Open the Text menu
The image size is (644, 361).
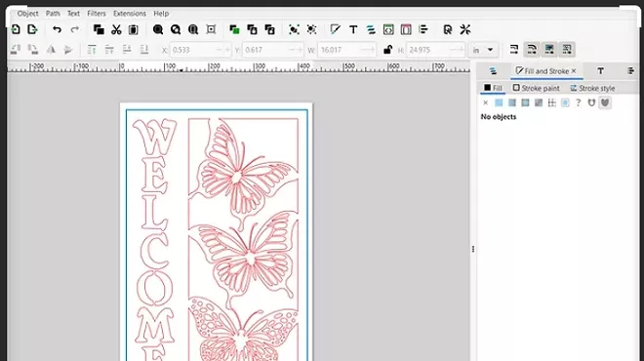(x=73, y=14)
